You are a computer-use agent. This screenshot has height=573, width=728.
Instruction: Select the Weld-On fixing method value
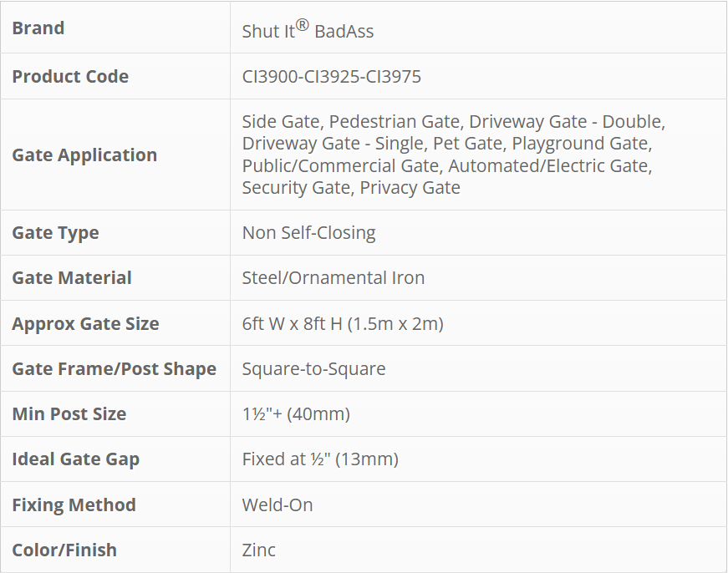click(x=277, y=505)
